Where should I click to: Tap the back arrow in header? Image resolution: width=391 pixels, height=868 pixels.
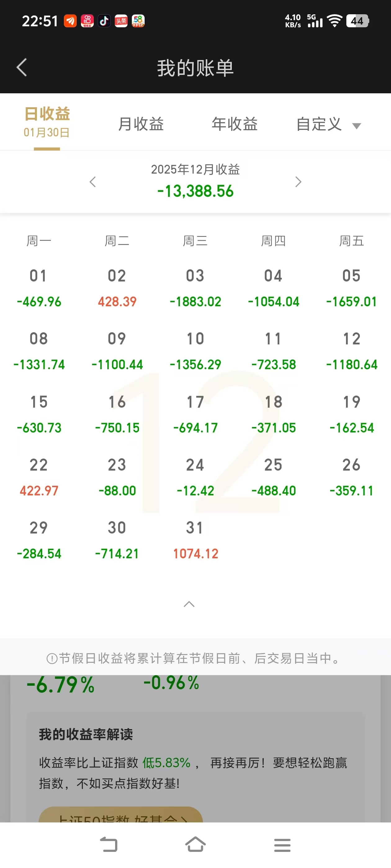[x=22, y=67]
